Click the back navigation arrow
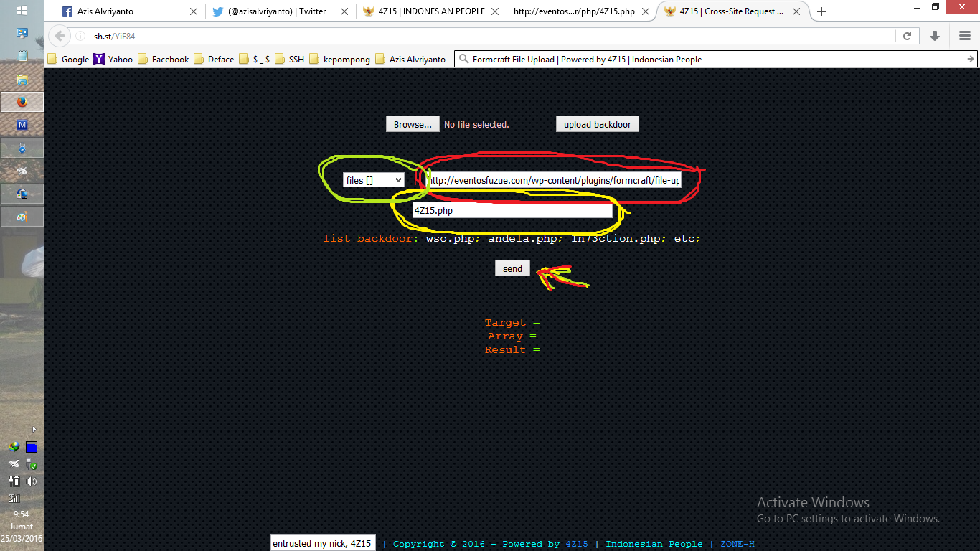 [x=59, y=34]
